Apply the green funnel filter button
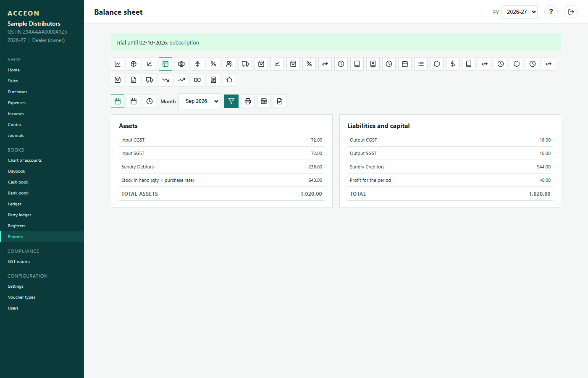This screenshot has width=588, height=378. click(231, 101)
